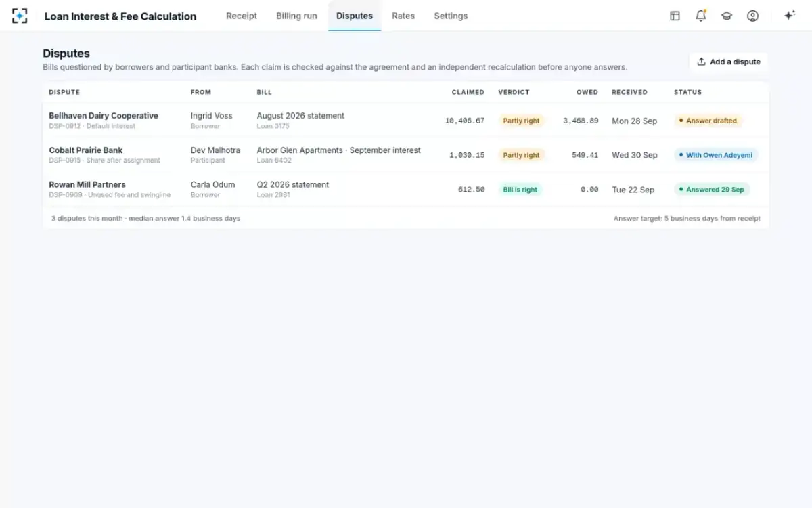Click the Bill is right verdict
Image resolution: width=812 pixels, height=508 pixels.
click(x=520, y=190)
